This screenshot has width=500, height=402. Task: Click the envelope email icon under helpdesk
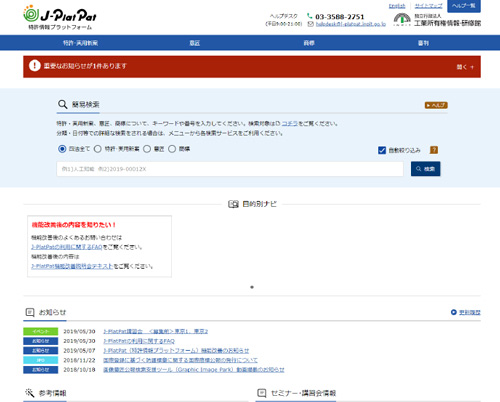310,24
